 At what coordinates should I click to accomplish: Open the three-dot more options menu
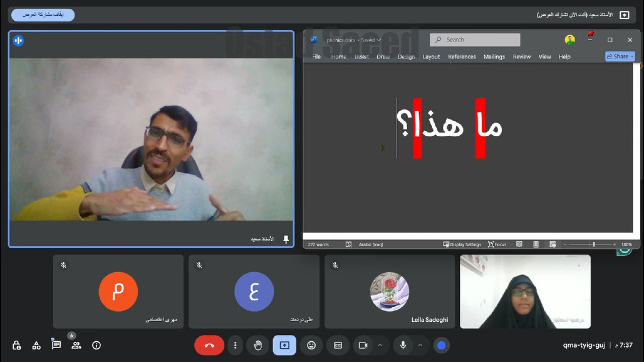click(x=235, y=345)
